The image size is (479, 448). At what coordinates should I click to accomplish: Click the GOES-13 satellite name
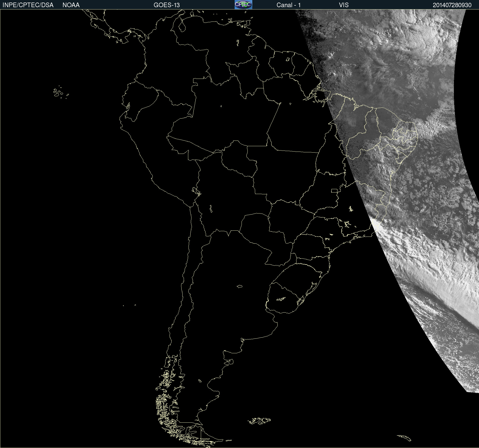point(166,5)
